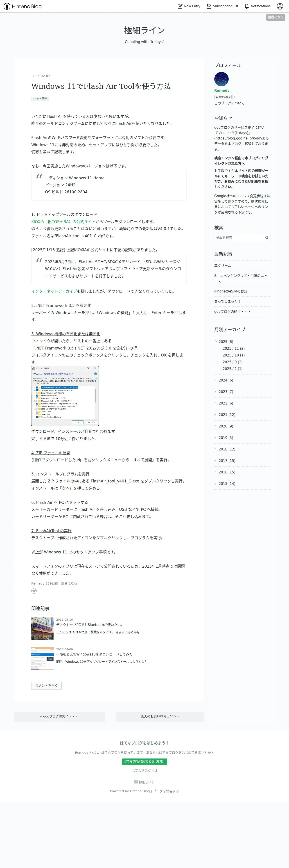289x868 pixels.
Task: Open New Entry pencil icon
Action: click(180, 6)
